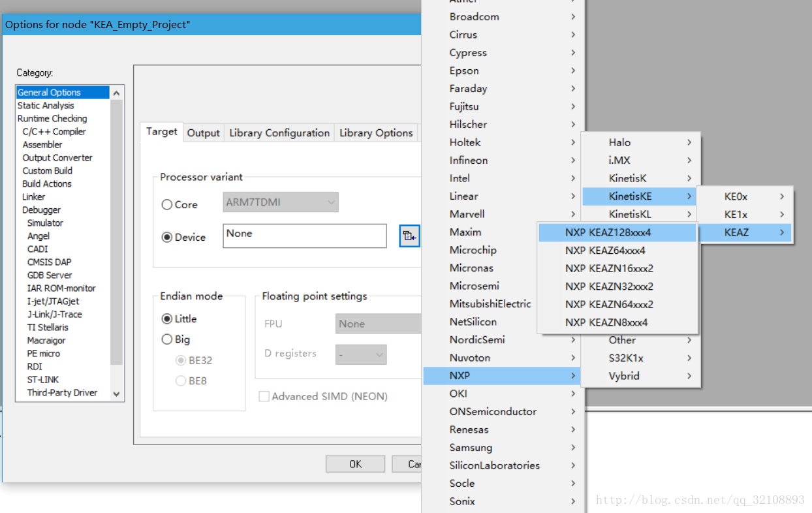812x513 pixels.
Task: Open the KinetisK family menu item
Action: [640, 179]
